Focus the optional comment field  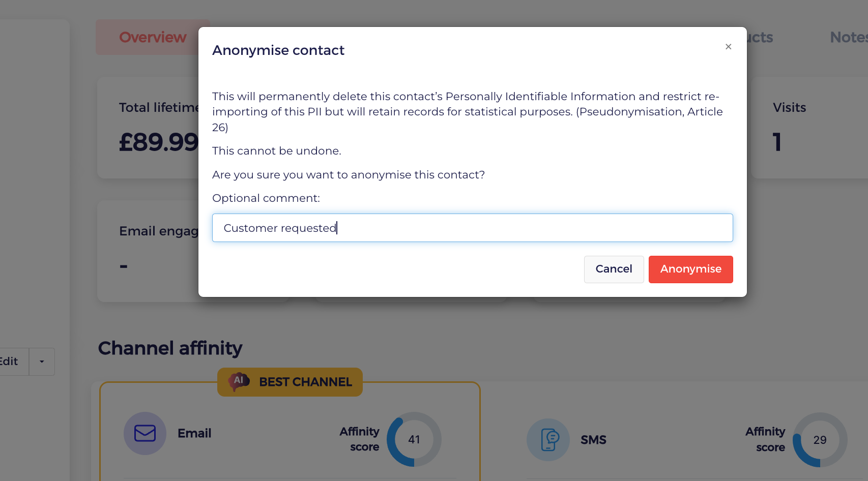(x=472, y=228)
